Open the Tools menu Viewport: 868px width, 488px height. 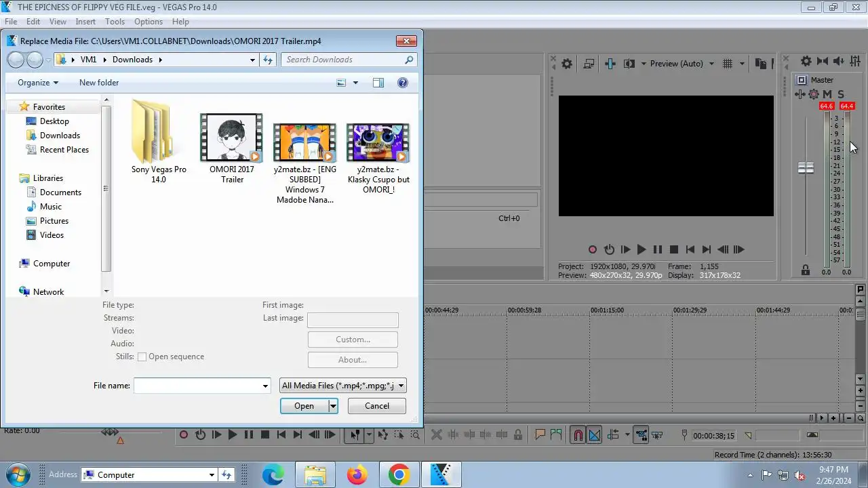coord(115,22)
